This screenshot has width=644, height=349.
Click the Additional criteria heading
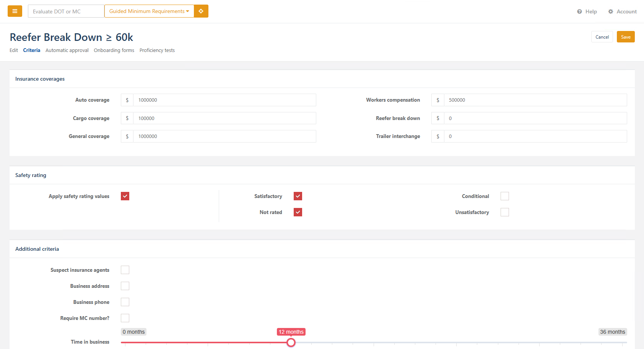pos(37,249)
